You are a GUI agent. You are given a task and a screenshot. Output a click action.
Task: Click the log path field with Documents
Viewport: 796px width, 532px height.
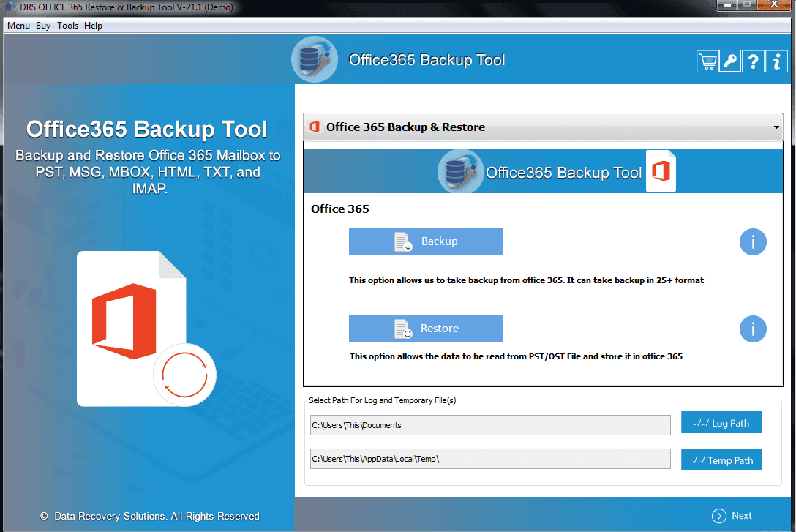(490, 425)
